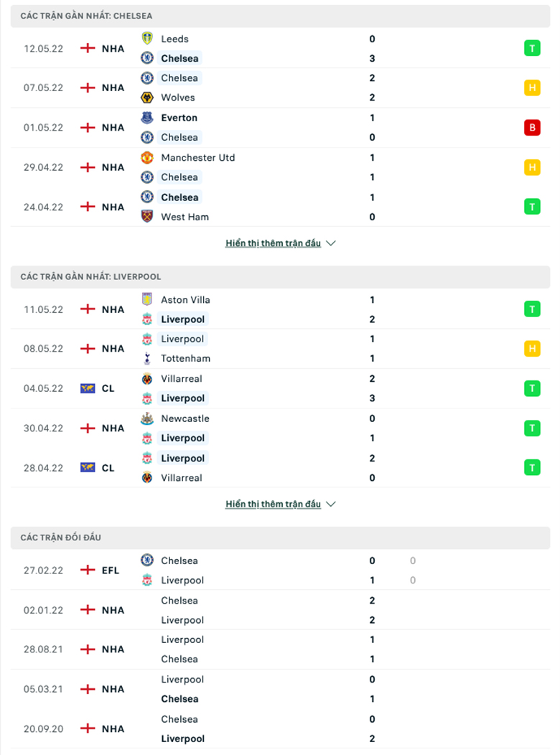Click Champions League flag icon on 04.05.22

(x=88, y=388)
